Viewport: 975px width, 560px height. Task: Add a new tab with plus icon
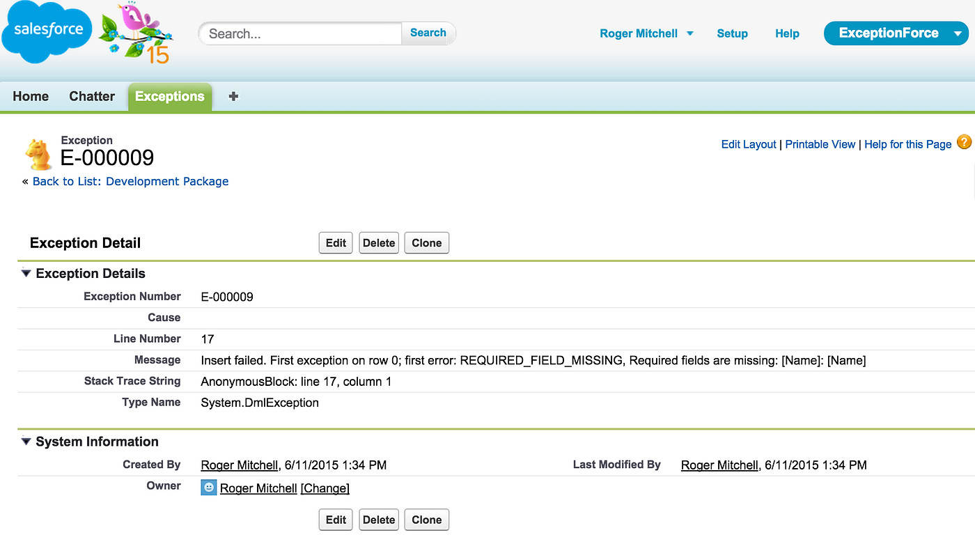click(233, 96)
